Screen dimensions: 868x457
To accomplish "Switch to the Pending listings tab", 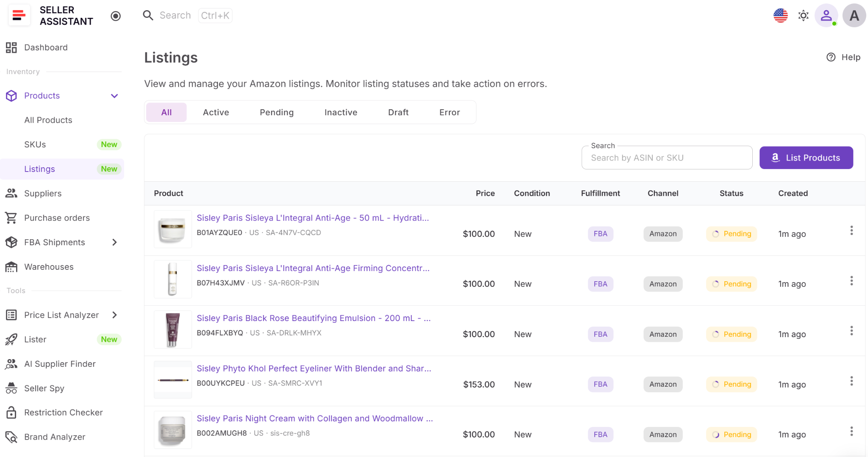I will tap(276, 112).
